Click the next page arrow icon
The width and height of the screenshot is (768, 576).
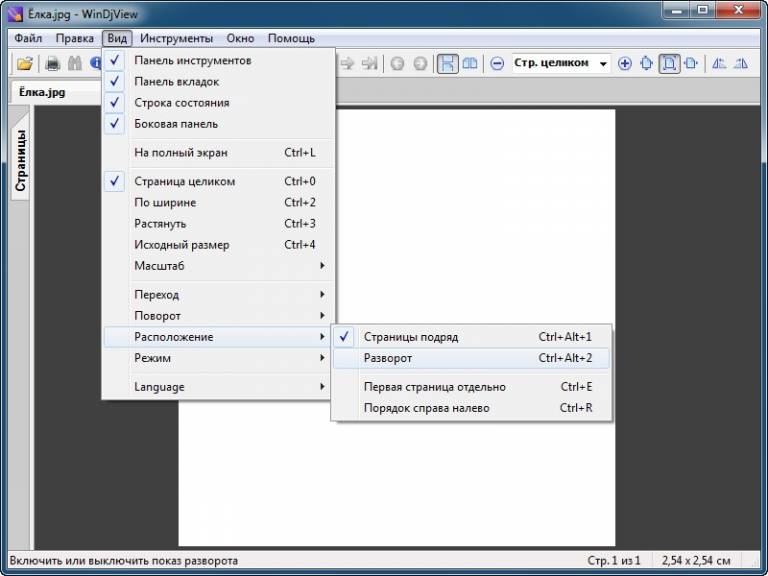coord(347,64)
